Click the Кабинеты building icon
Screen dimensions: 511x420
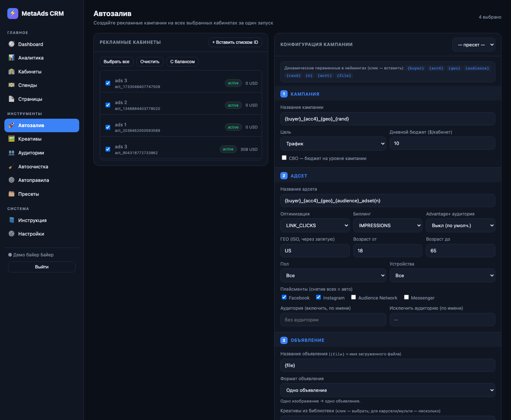tap(12, 72)
